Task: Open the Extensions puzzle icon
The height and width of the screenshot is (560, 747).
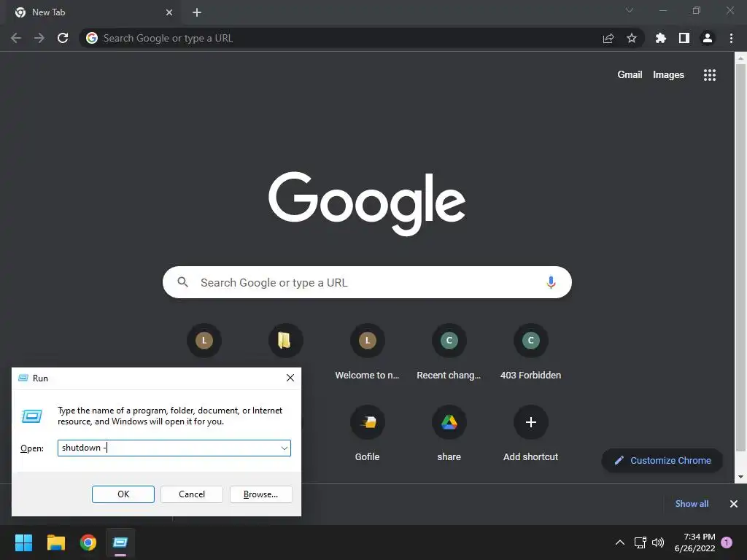Action: pos(661,38)
